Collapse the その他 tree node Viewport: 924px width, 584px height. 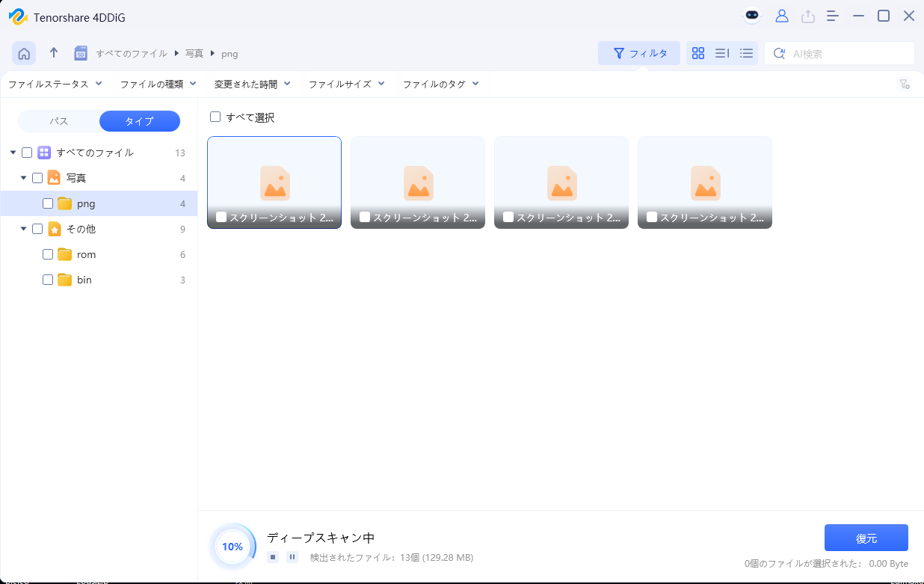pyautogui.click(x=24, y=229)
